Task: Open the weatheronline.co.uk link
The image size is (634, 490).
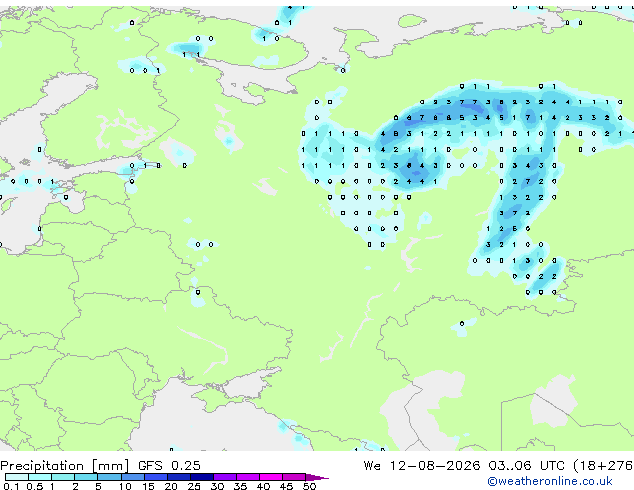Action: [x=550, y=481]
